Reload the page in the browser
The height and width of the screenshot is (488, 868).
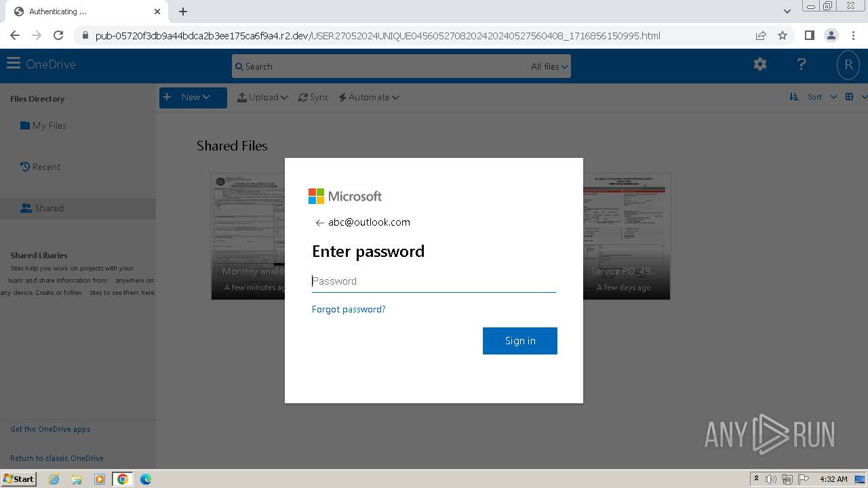tap(58, 35)
